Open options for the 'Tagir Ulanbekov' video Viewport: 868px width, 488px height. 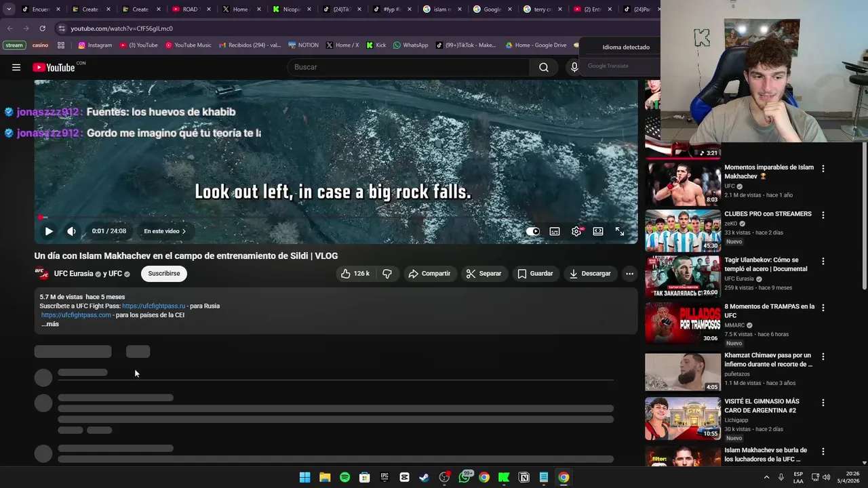click(x=823, y=261)
